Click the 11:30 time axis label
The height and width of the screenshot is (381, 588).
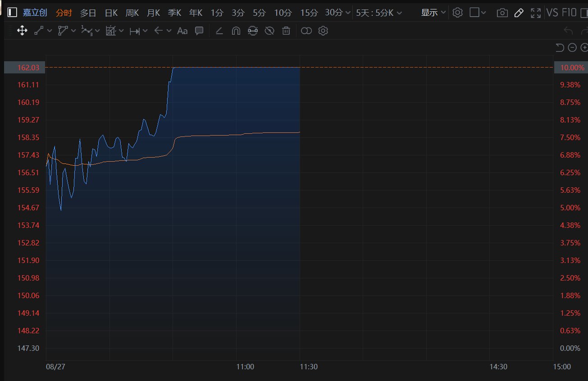coord(309,367)
